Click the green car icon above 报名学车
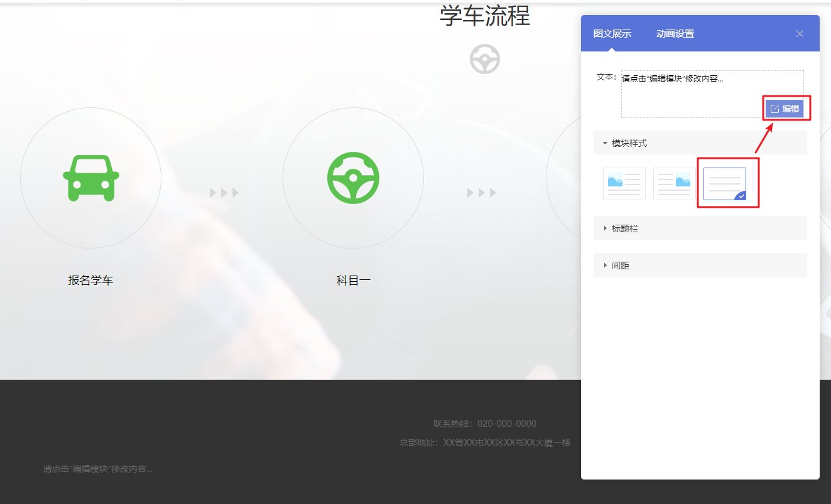This screenshot has width=831, height=504. click(91, 178)
